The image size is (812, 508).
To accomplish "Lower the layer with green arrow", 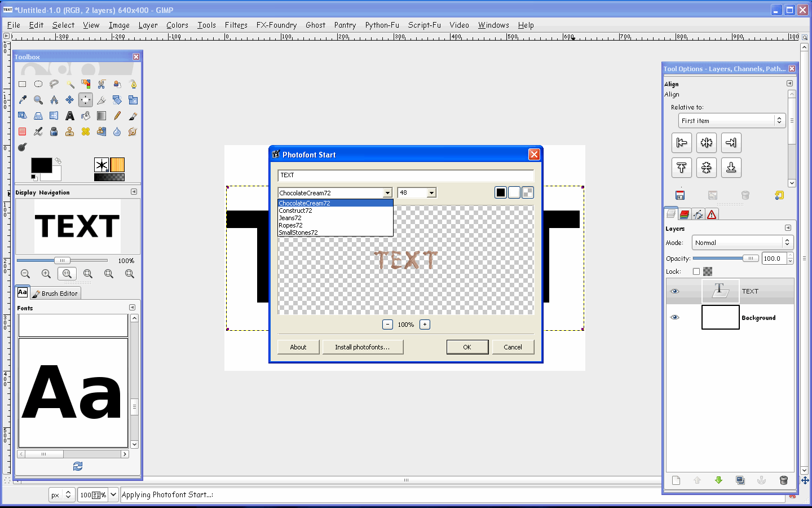I will tap(718, 480).
